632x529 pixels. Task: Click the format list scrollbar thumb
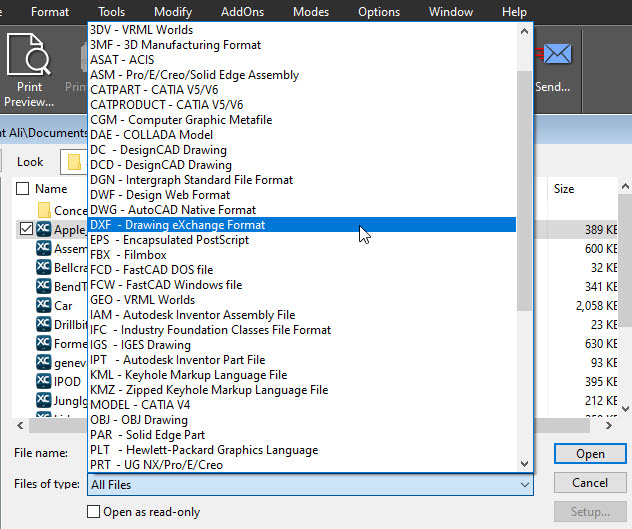(524, 190)
